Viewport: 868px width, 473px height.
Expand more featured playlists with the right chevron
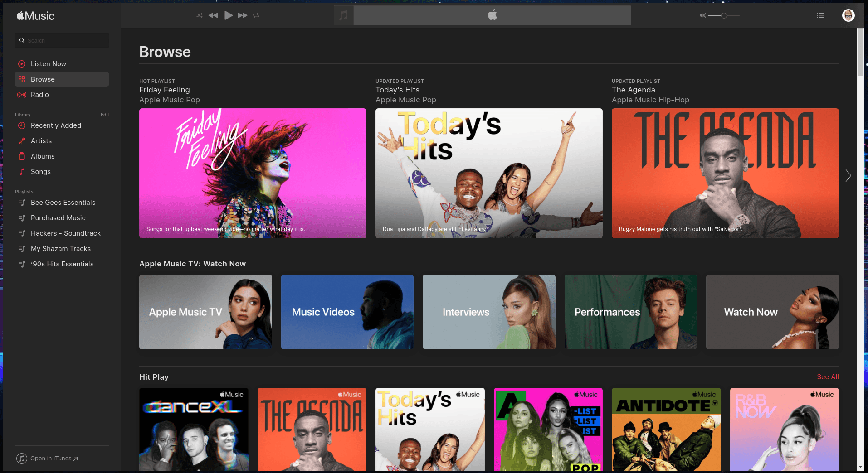point(848,175)
